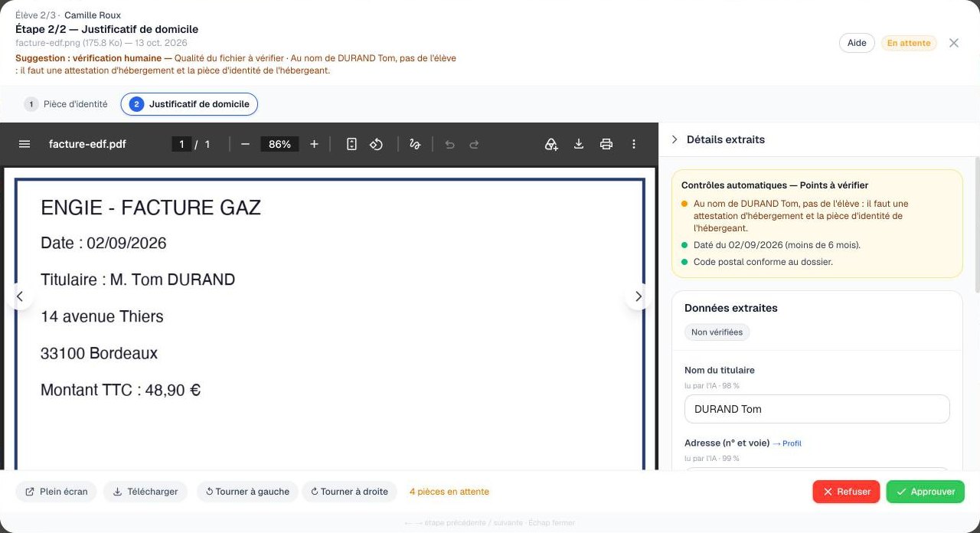The height and width of the screenshot is (533, 980).
Task: Click the 4 pièces en attente text
Action: click(x=449, y=492)
